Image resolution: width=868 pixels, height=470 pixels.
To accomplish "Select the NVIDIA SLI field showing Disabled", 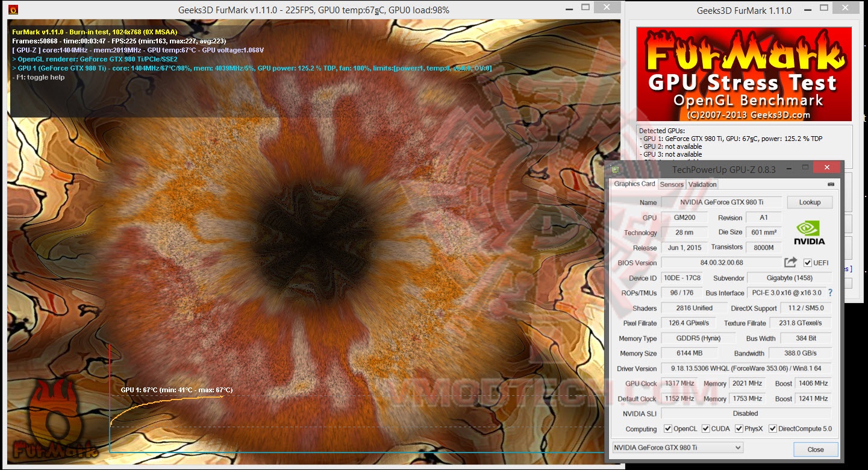I will click(x=746, y=413).
